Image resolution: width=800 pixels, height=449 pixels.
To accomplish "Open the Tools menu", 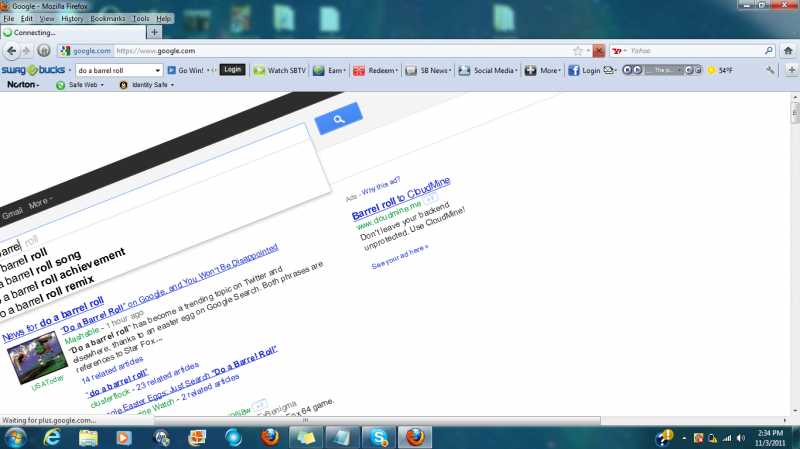I will pyautogui.click(x=141, y=18).
